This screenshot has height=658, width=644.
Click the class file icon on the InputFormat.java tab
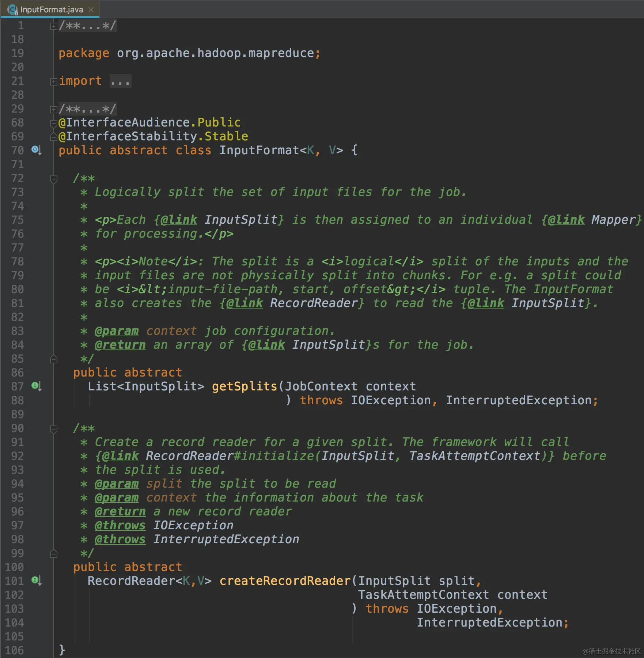coord(12,10)
